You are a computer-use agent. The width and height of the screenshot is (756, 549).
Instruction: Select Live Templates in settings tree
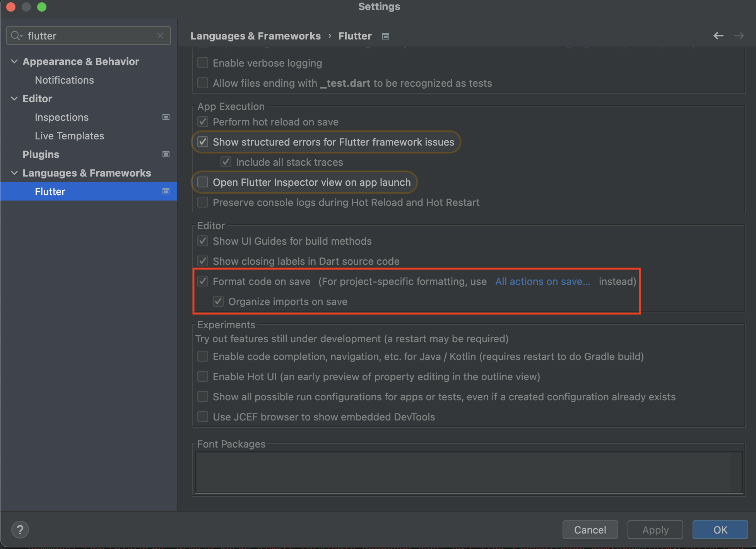pos(69,136)
